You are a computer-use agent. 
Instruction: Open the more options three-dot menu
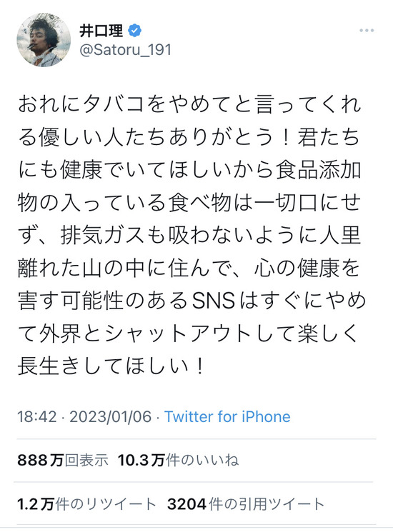tap(367, 31)
